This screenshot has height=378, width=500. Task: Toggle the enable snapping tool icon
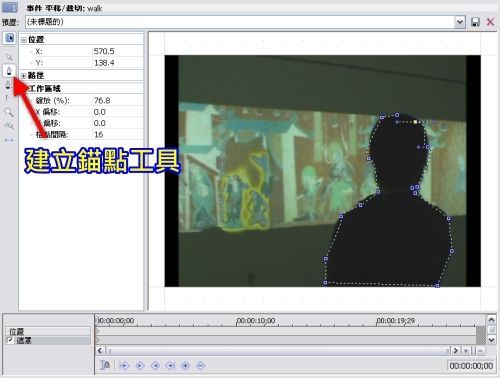[x=9, y=126]
